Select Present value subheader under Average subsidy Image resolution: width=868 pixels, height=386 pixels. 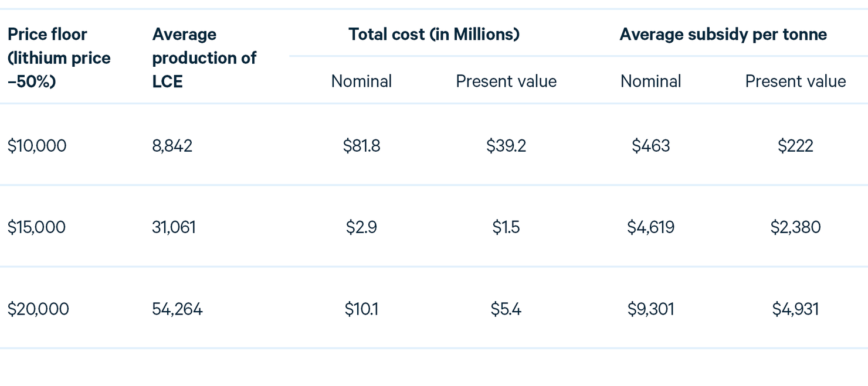pyautogui.click(x=795, y=81)
